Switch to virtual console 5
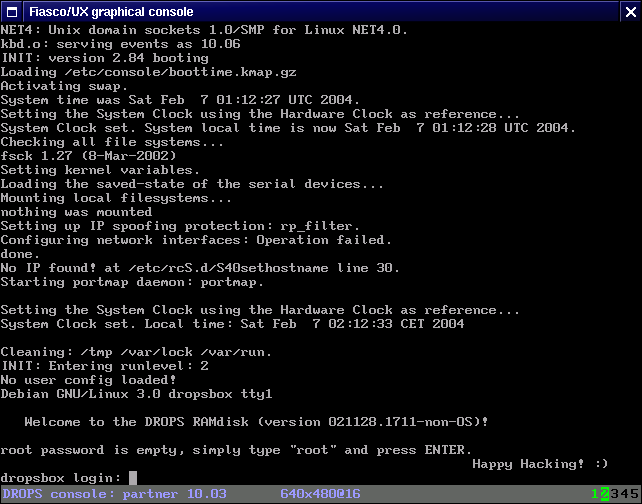 (x=631, y=494)
